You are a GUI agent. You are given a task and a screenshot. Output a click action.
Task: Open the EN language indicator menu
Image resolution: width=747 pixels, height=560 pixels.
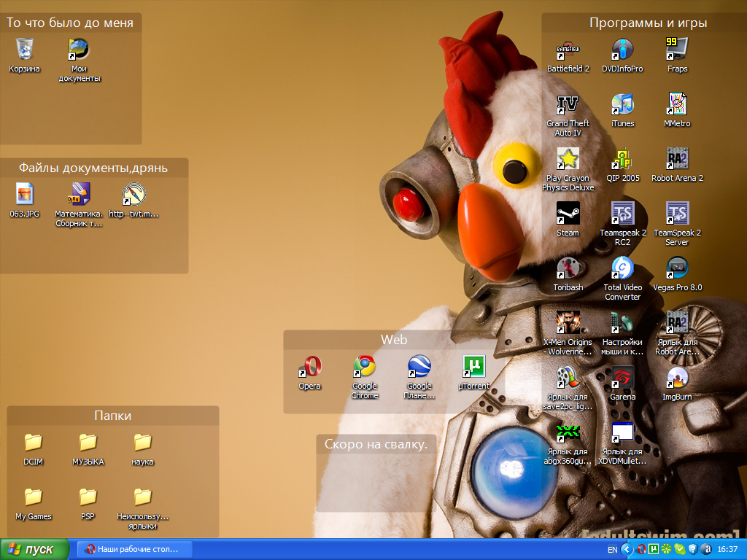613,550
